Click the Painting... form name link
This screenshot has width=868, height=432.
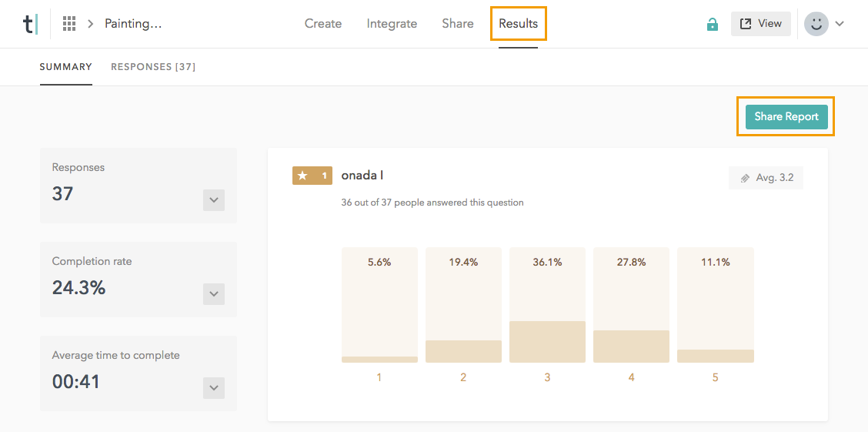tap(133, 24)
